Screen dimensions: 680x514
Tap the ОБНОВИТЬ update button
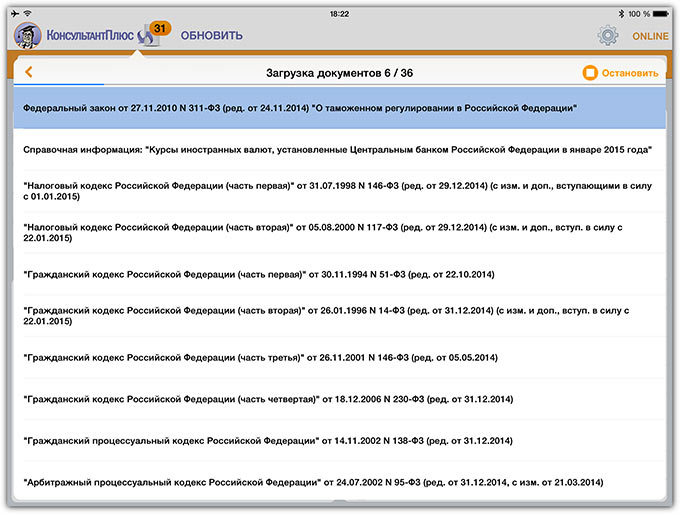[212, 35]
